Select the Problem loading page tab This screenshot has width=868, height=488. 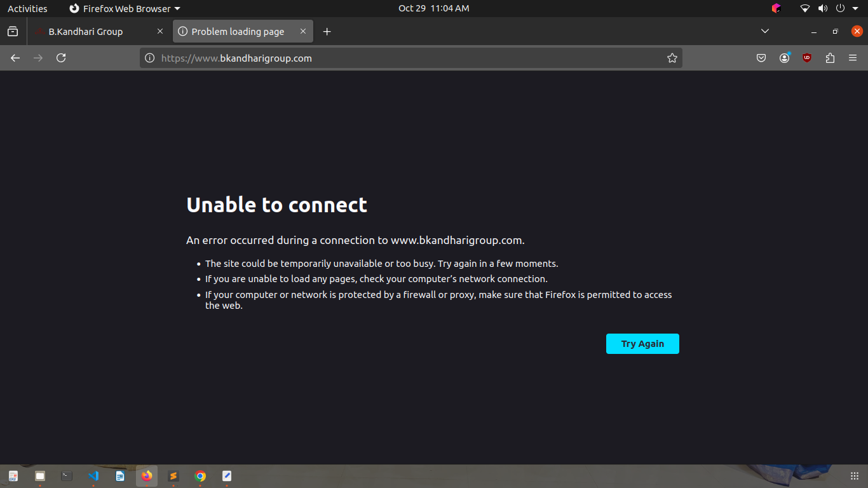pos(243,32)
